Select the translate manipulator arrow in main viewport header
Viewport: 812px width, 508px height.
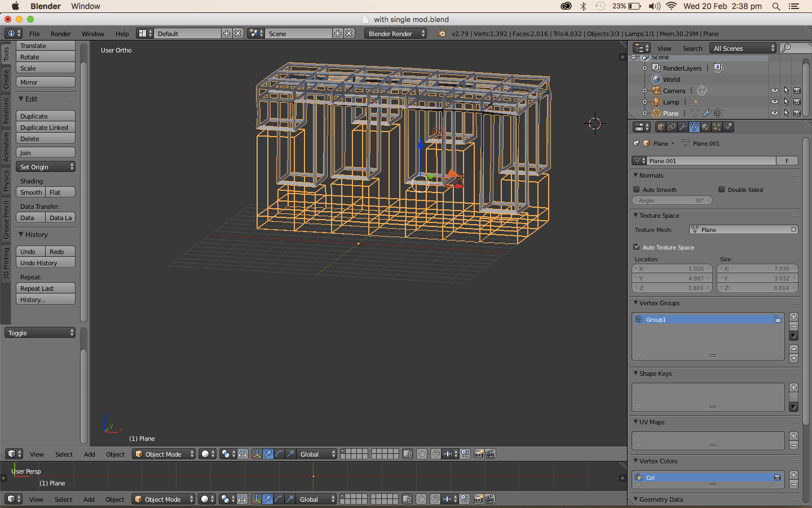pos(268,454)
